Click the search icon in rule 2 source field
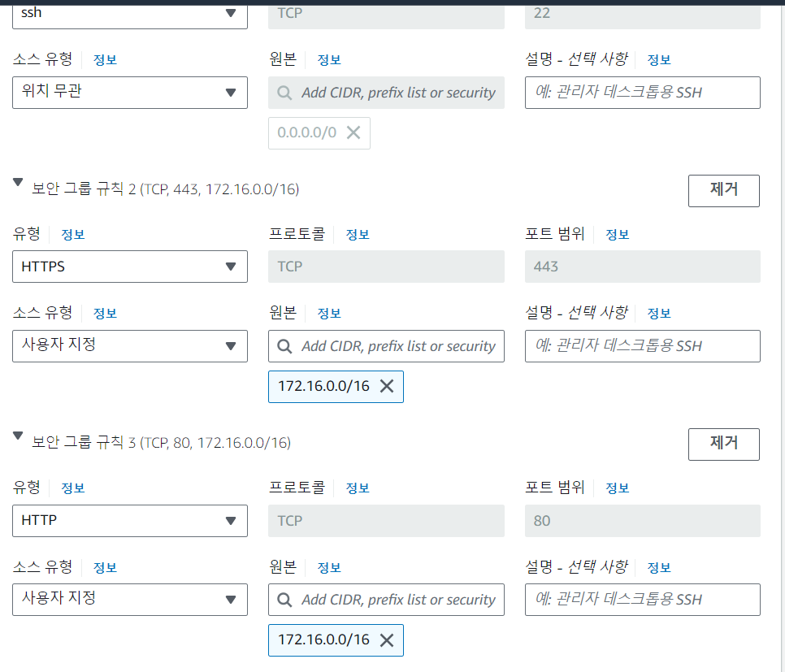 pyautogui.click(x=282, y=345)
